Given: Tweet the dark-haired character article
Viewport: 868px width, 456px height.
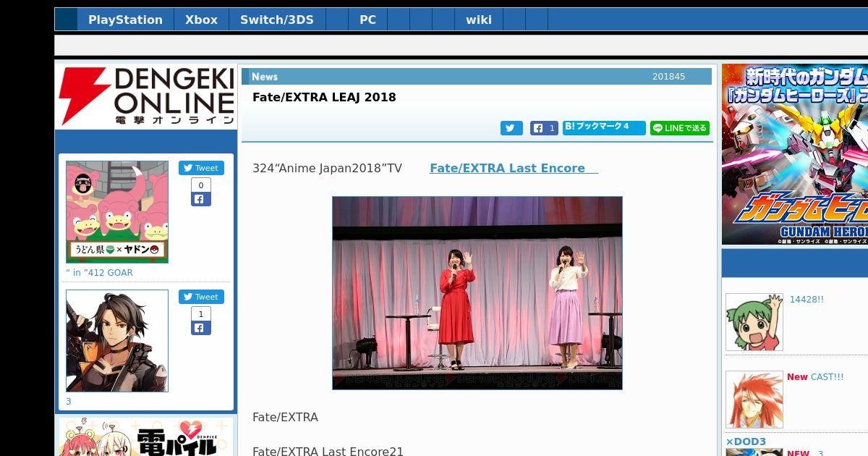Looking at the screenshot, I should point(201,297).
